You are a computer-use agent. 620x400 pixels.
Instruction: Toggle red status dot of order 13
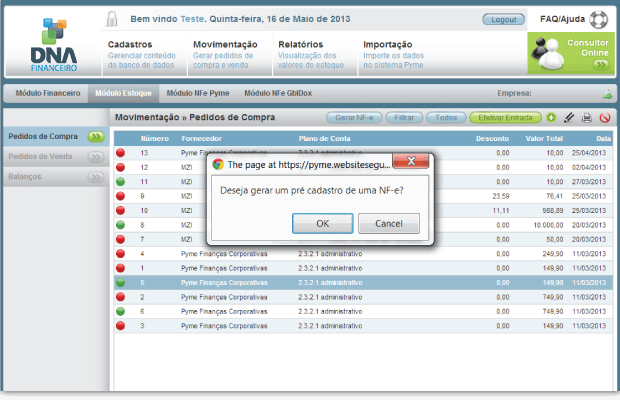click(x=121, y=153)
